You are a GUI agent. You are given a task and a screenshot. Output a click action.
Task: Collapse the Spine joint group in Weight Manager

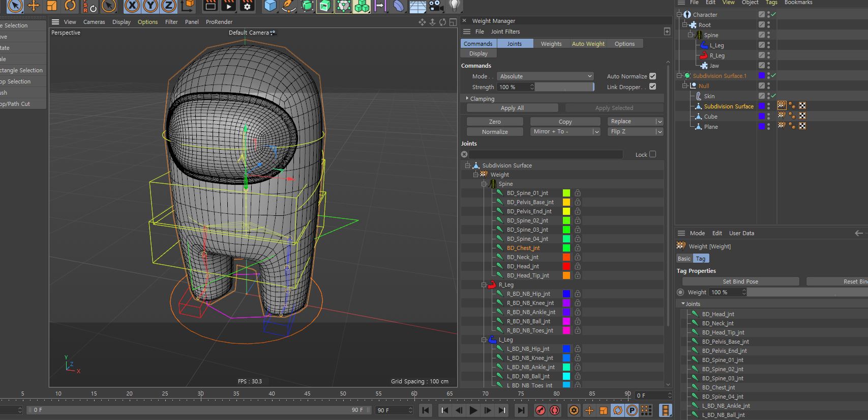tap(484, 184)
